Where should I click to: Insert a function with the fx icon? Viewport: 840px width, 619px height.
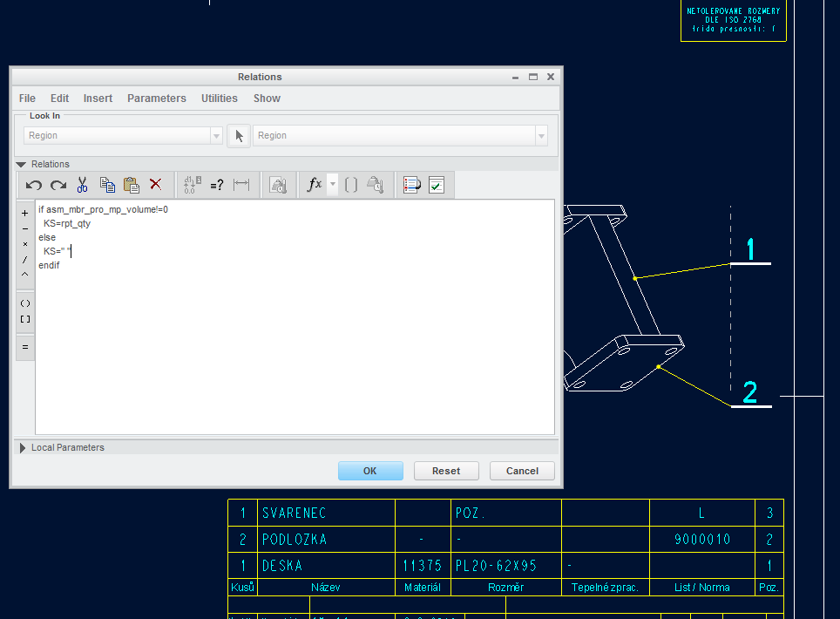(314, 185)
